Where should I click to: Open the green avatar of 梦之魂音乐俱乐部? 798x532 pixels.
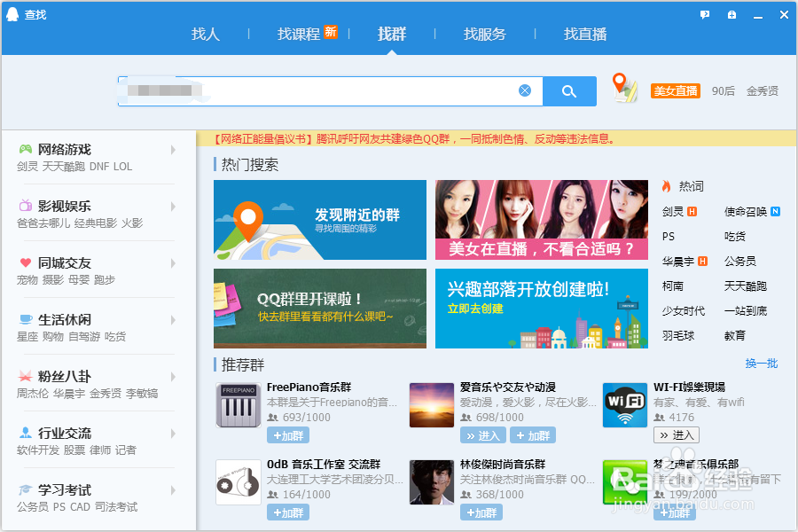[x=625, y=482]
